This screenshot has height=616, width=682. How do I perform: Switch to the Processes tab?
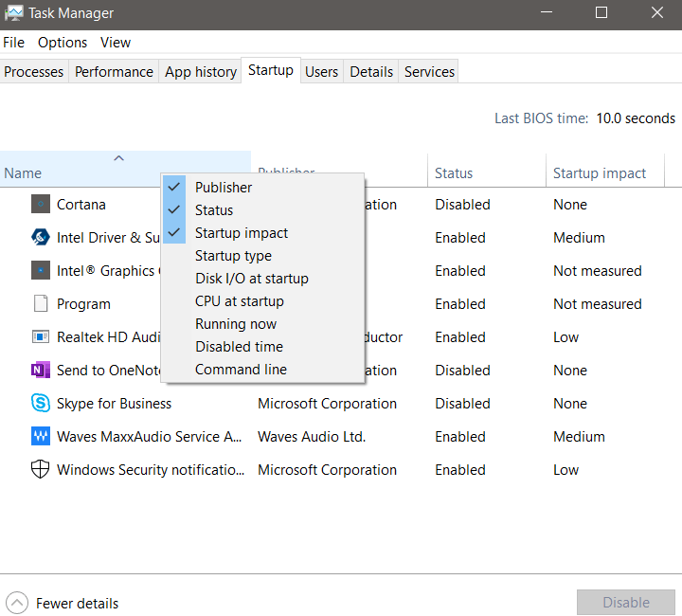[x=33, y=71]
